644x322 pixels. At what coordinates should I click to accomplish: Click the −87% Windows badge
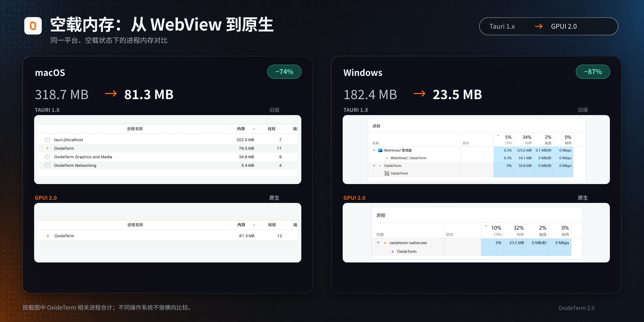click(593, 72)
